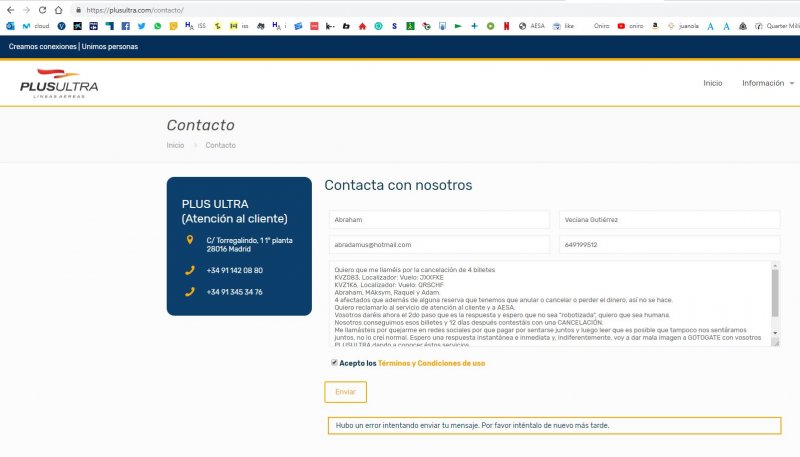Click the Inicio breadcrumb link

[175, 145]
